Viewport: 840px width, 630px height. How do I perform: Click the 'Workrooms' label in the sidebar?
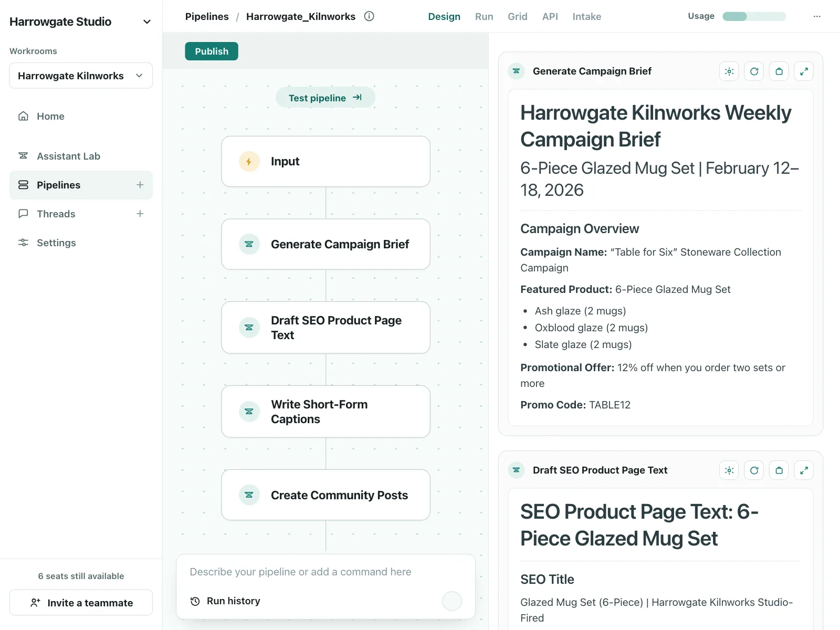pyautogui.click(x=33, y=51)
